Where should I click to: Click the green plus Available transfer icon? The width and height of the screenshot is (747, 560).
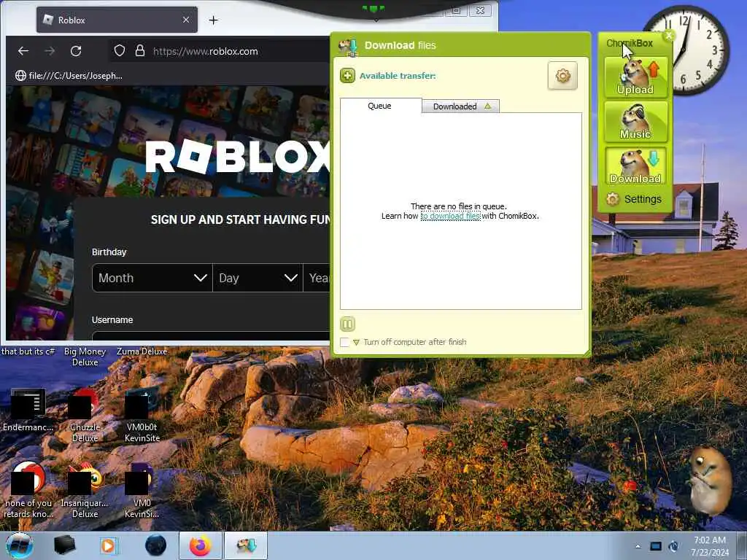point(347,76)
